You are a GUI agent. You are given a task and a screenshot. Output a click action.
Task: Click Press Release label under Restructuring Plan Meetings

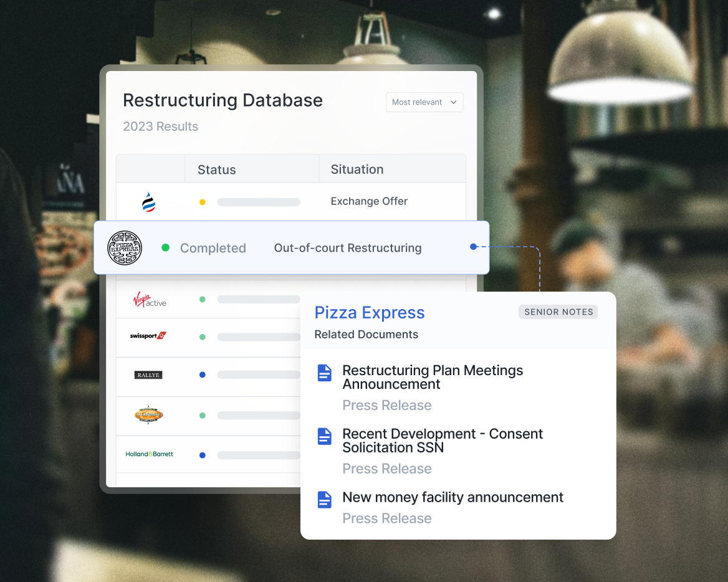coord(387,405)
